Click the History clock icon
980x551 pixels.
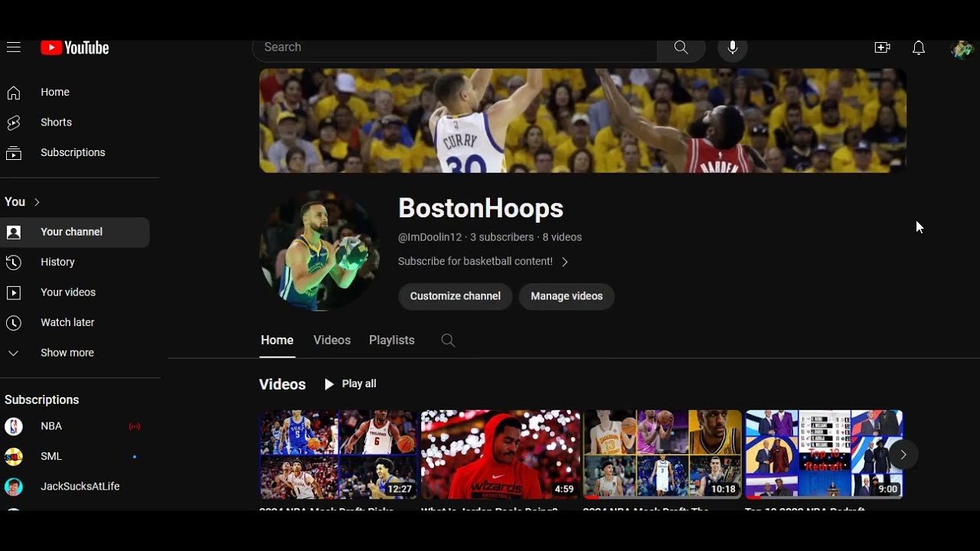[14, 262]
